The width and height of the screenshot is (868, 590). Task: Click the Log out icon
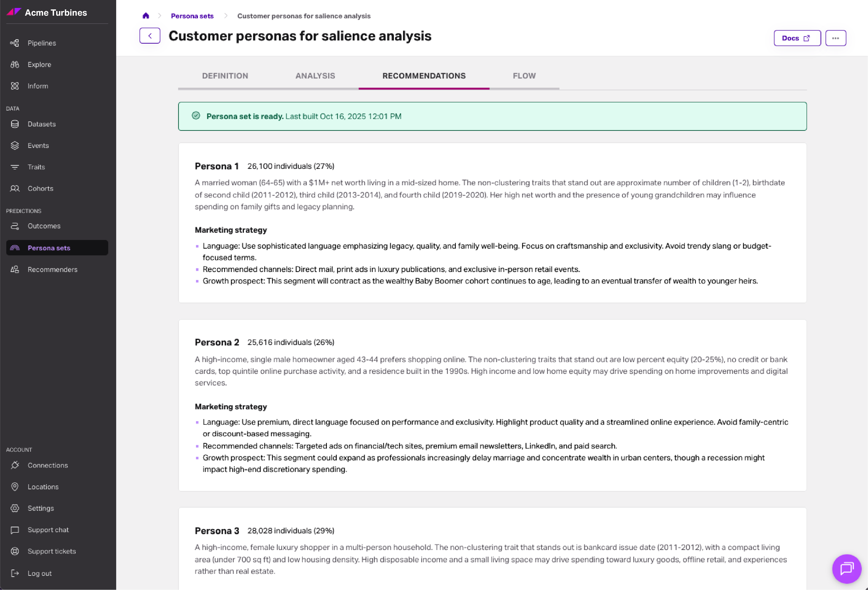point(15,573)
